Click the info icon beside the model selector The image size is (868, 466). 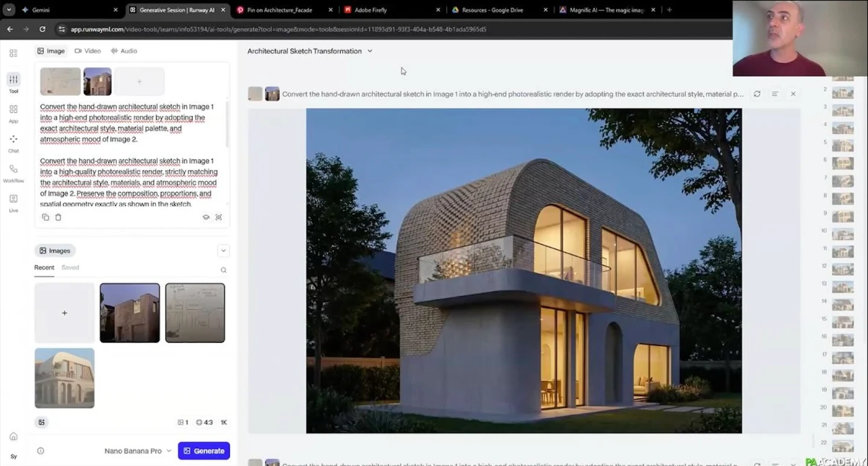[40, 451]
